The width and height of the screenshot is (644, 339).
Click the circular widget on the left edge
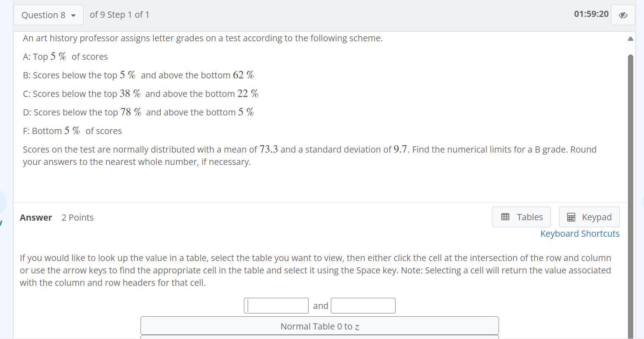(x=2, y=202)
